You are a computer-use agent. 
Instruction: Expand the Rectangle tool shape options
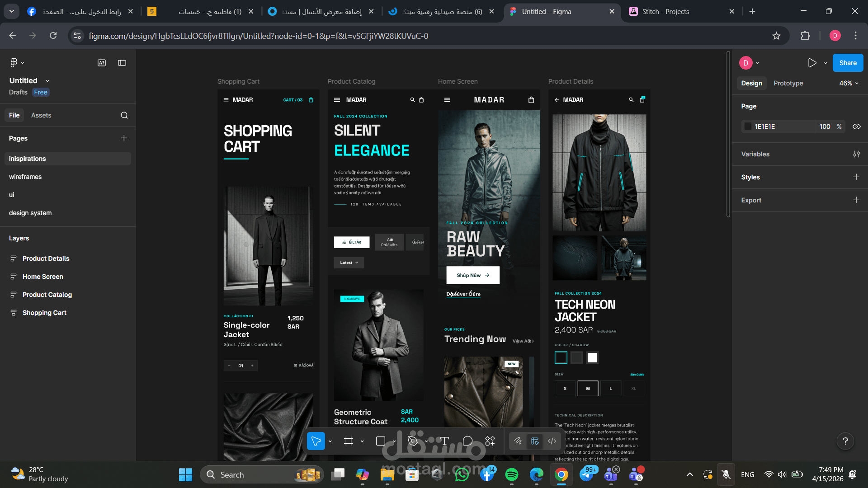[x=394, y=441]
